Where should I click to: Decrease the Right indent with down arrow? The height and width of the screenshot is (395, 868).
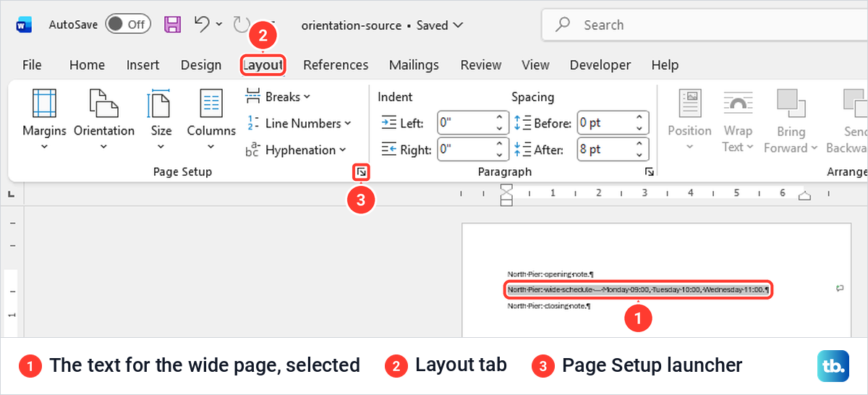pyautogui.click(x=501, y=155)
